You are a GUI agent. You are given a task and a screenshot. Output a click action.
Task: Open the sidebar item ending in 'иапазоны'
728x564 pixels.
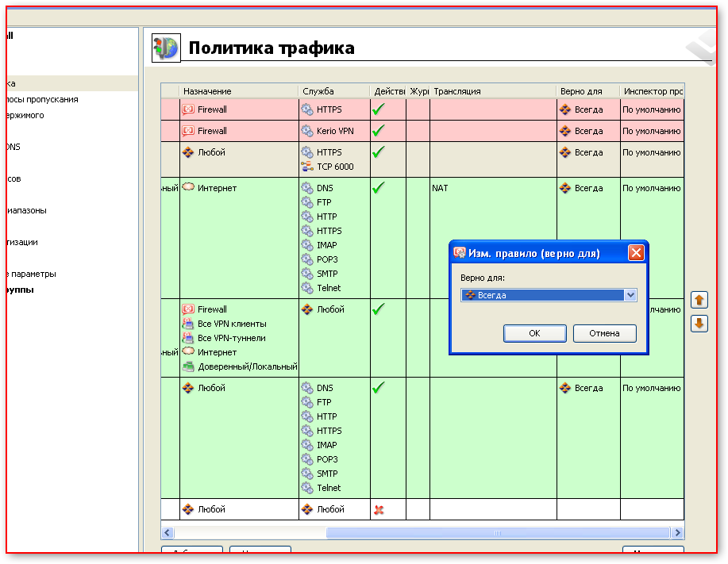[27, 210]
